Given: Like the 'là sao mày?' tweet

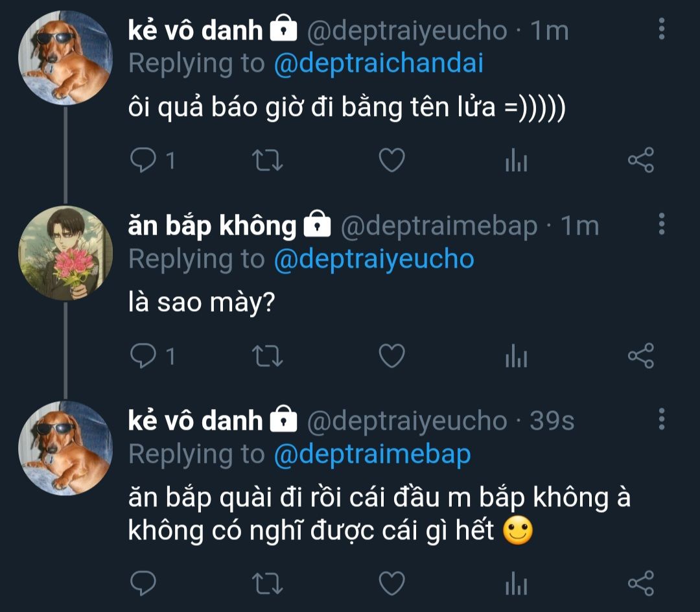Looking at the screenshot, I should tap(391, 356).
